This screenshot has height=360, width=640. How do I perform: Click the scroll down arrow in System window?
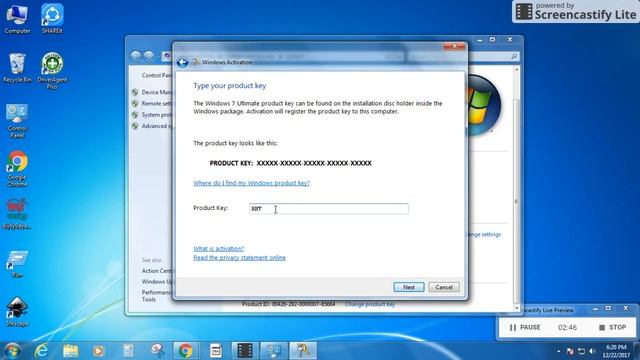pos(516,308)
